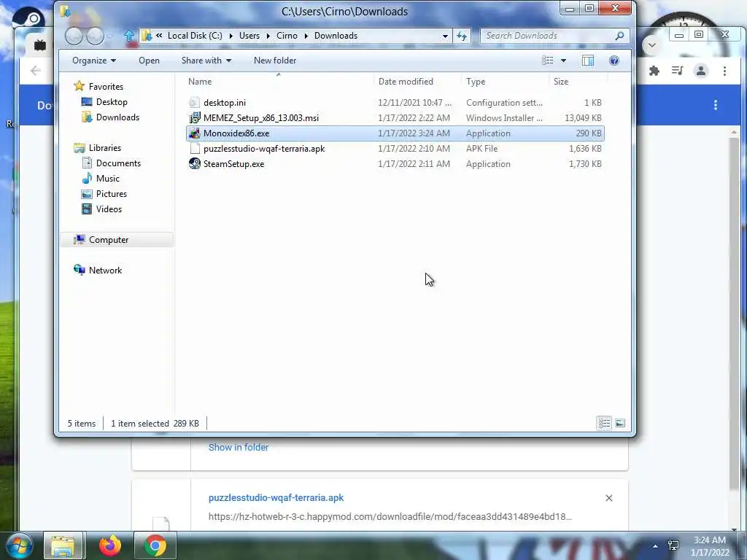Open view options dropdown arrow
747x560 pixels.
click(x=564, y=61)
